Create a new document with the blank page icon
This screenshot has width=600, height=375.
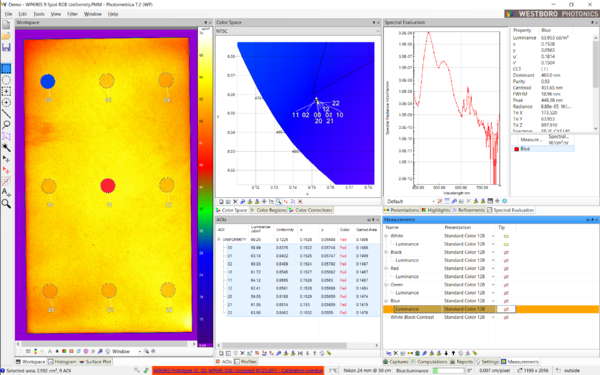(x=6, y=25)
